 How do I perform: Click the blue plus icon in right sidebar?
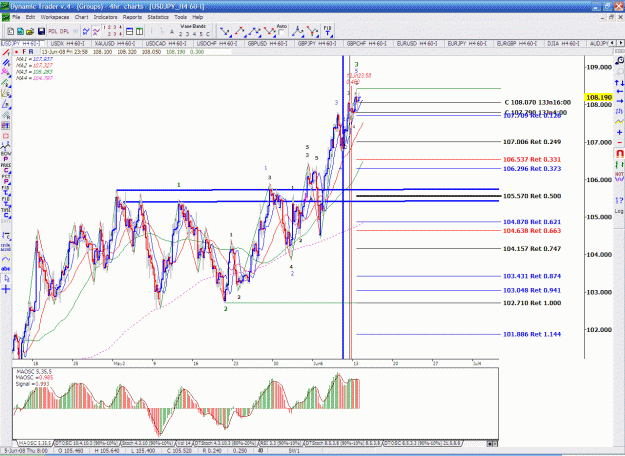coord(619,132)
